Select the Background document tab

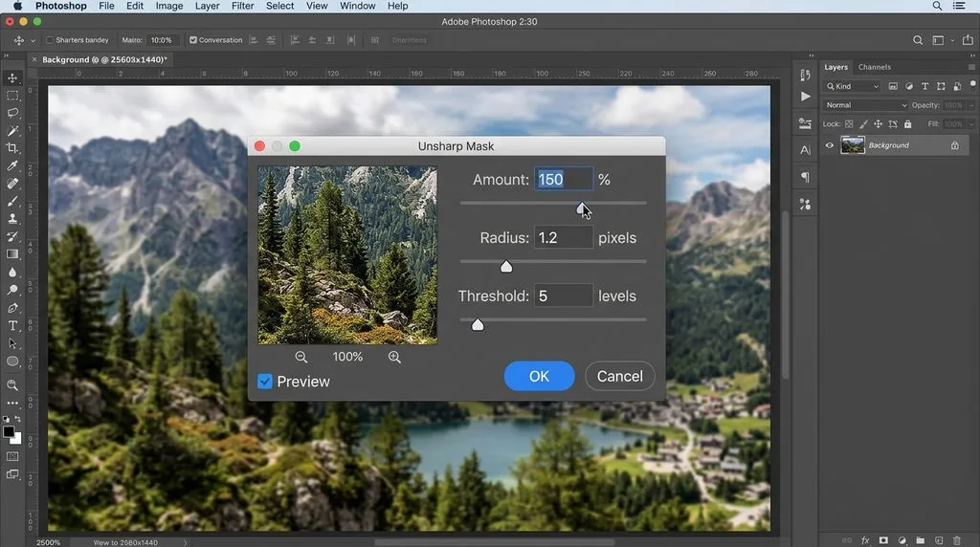pos(104,59)
